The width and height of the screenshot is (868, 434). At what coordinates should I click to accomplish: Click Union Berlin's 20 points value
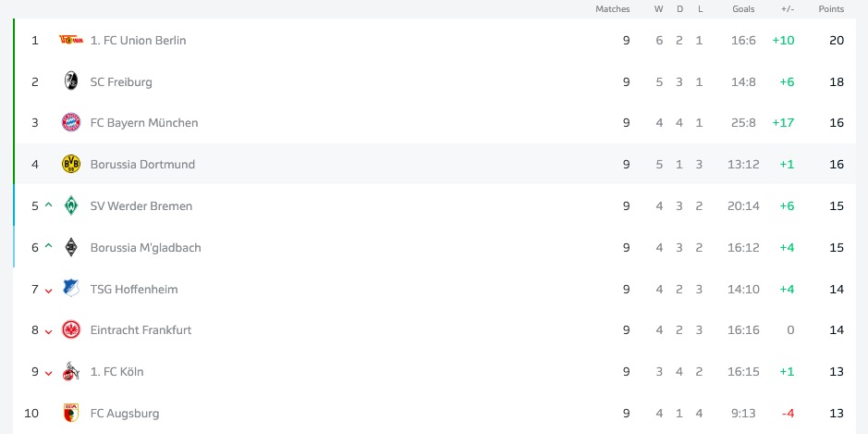837,40
